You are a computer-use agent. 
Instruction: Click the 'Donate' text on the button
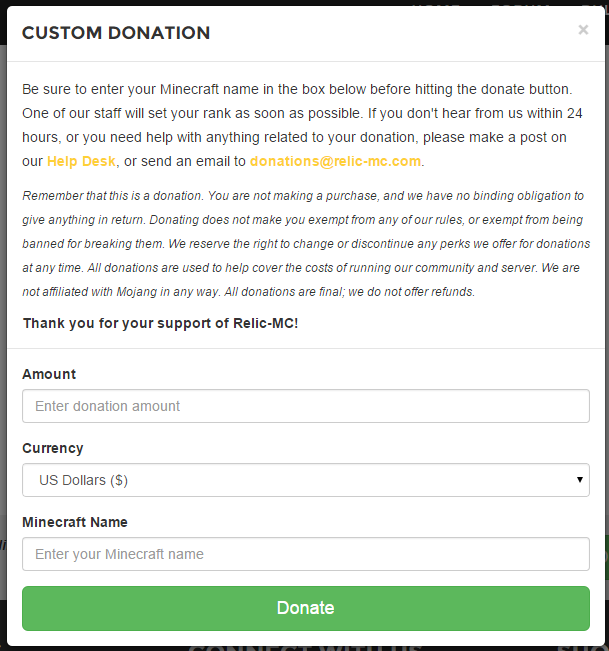pyautogui.click(x=305, y=608)
